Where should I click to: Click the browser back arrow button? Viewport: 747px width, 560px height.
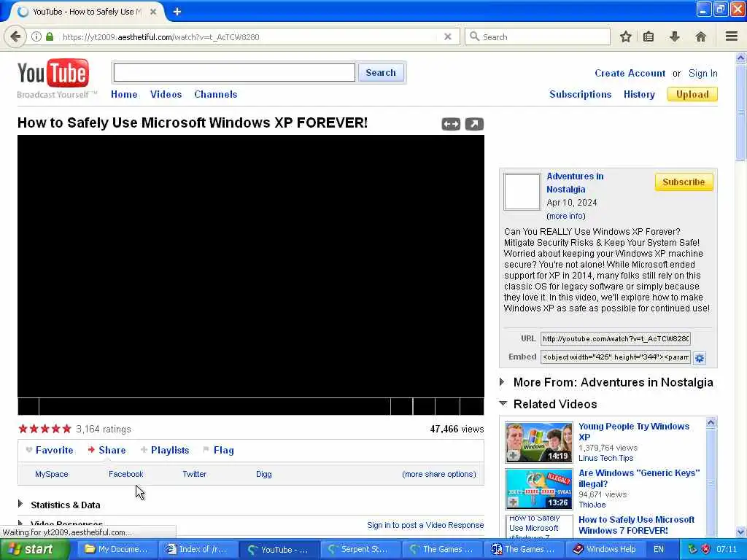(15, 36)
